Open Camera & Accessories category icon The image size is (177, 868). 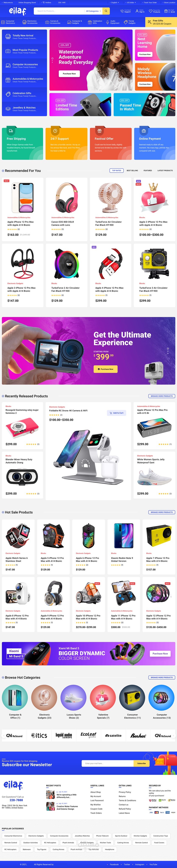tap(47, 22)
